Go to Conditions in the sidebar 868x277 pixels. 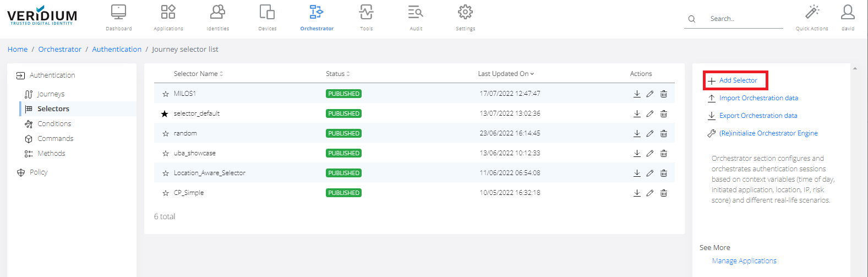(54, 124)
